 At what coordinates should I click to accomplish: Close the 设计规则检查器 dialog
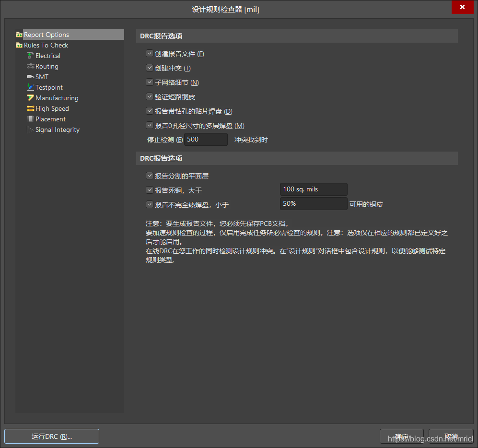(463, 7)
